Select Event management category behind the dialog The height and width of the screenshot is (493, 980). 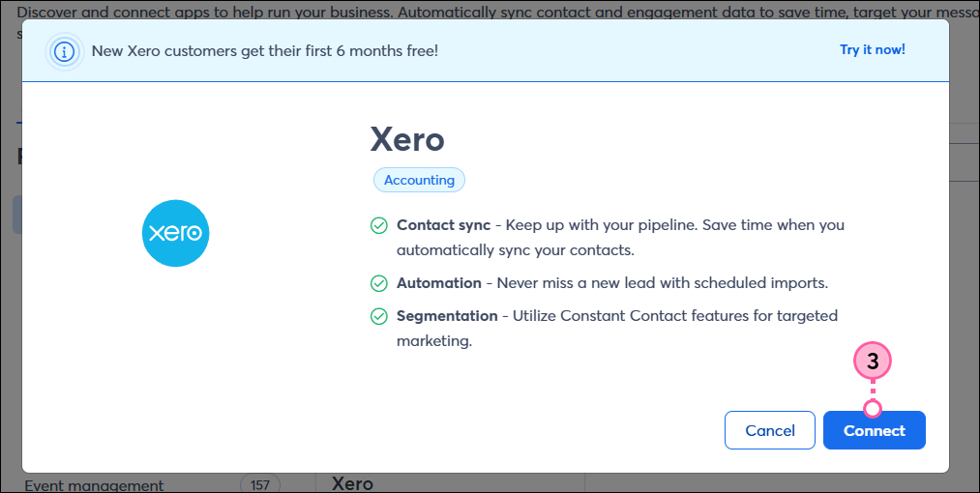coord(95,485)
